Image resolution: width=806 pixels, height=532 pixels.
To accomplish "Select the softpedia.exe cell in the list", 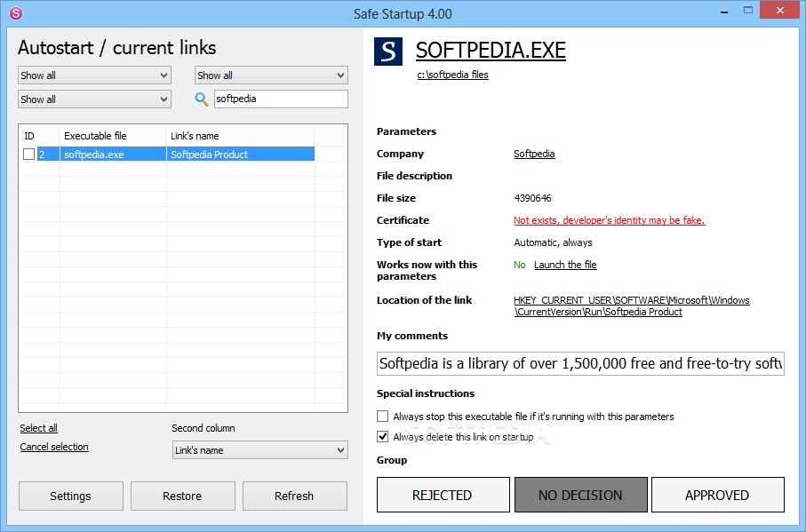I will 113,154.
